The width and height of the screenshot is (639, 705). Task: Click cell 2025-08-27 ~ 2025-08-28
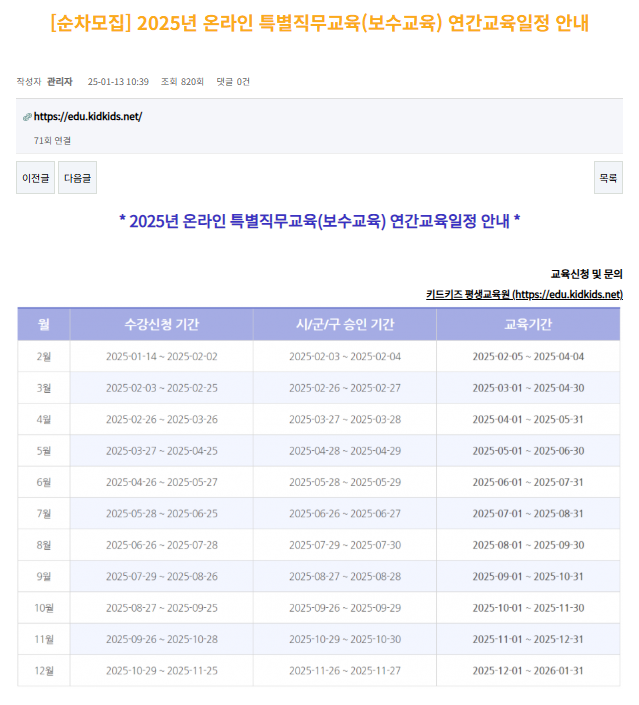[x=345, y=576]
